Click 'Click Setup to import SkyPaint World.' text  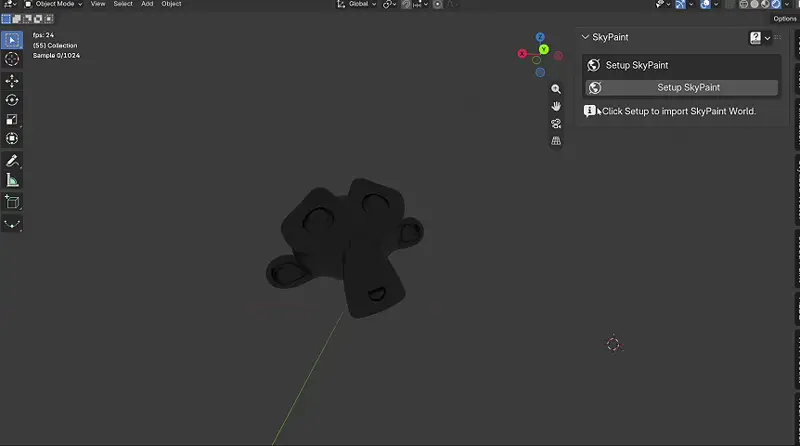point(679,111)
